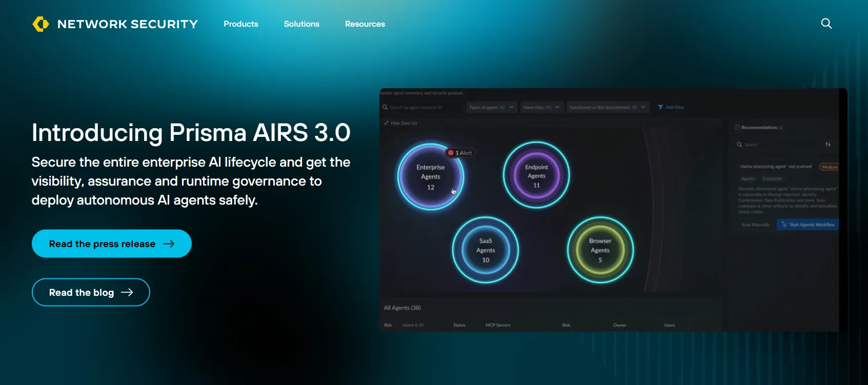Click 'claims-processing-agent' not scanned title

click(x=775, y=167)
